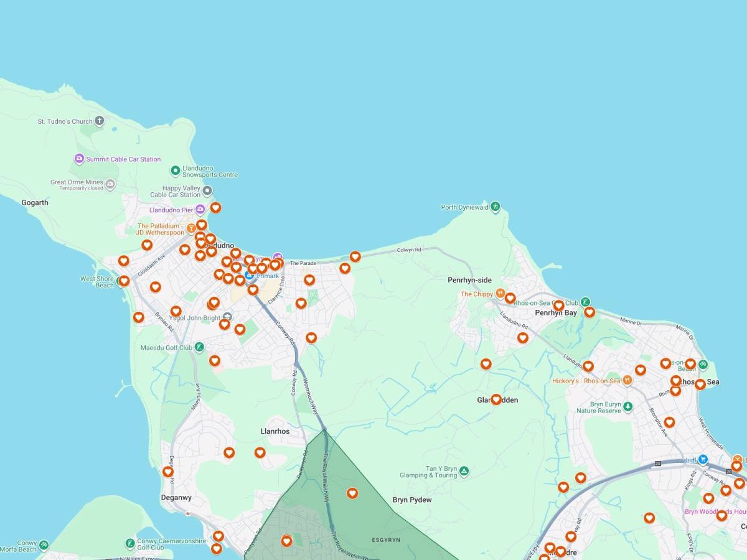The height and width of the screenshot is (560, 747).
Task: Click the Bryn Pydew place label
Action: 411,500
